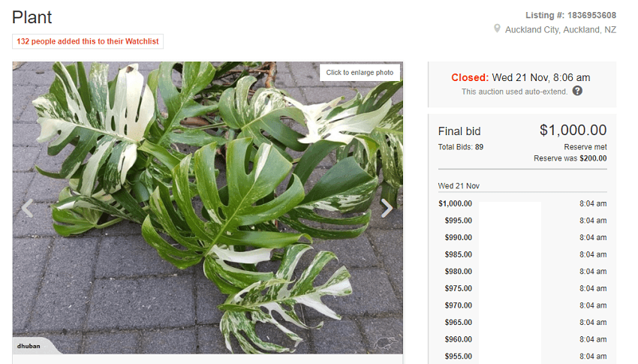
Task: Click the Listing number 1836953608
Action: click(570, 16)
